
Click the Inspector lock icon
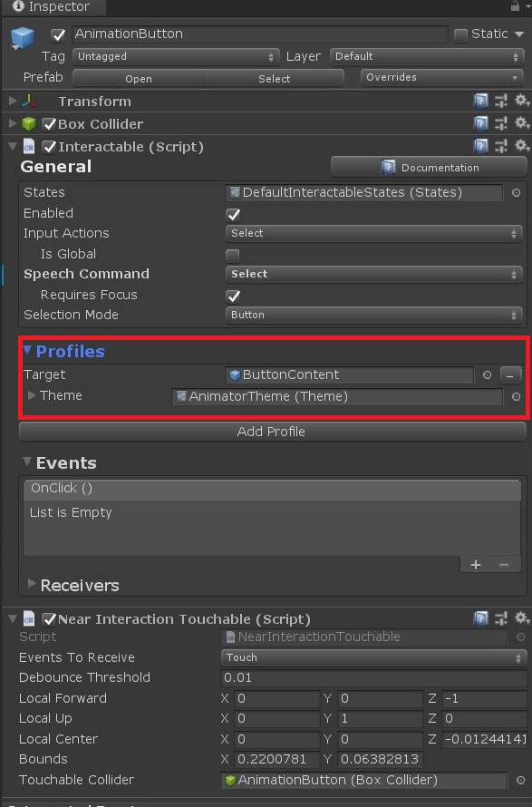coord(515,6)
